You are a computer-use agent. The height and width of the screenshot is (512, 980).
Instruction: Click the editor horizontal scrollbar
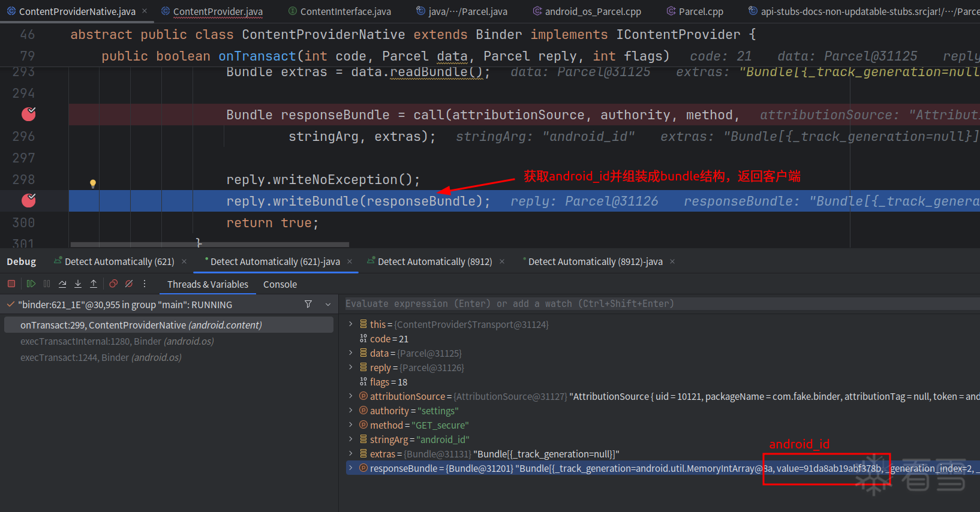[x=210, y=245]
